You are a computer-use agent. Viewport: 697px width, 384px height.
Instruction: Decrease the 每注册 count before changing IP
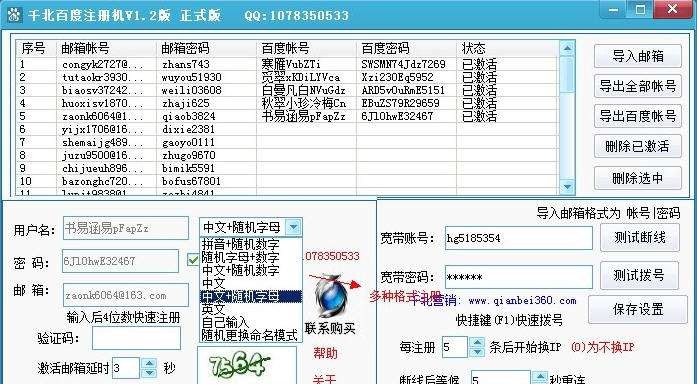click(x=477, y=352)
